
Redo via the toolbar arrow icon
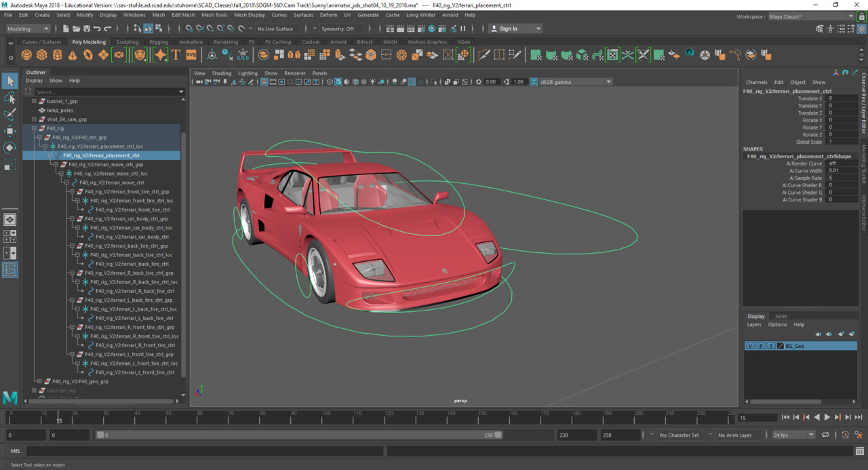(x=108, y=28)
